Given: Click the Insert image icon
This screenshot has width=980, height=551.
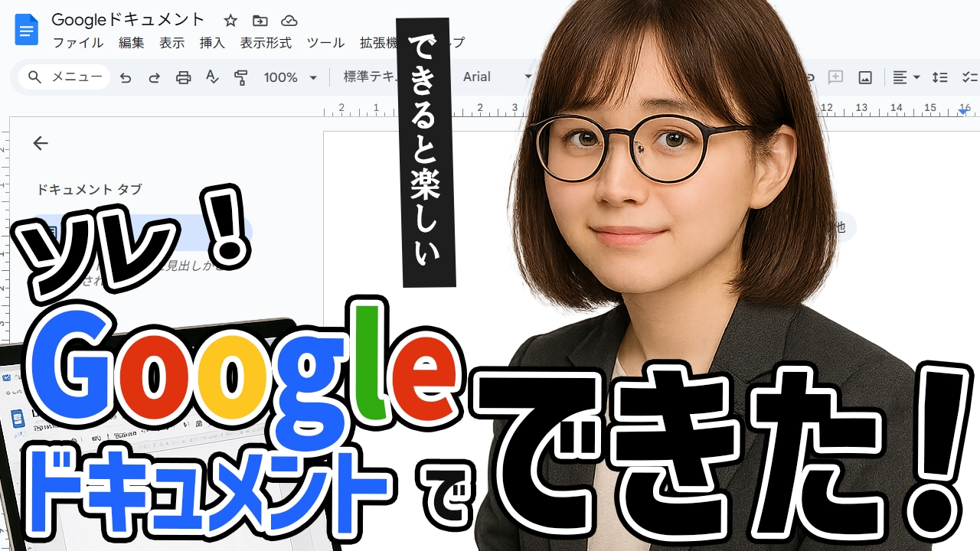Looking at the screenshot, I should pyautogui.click(x=864, y=77).
